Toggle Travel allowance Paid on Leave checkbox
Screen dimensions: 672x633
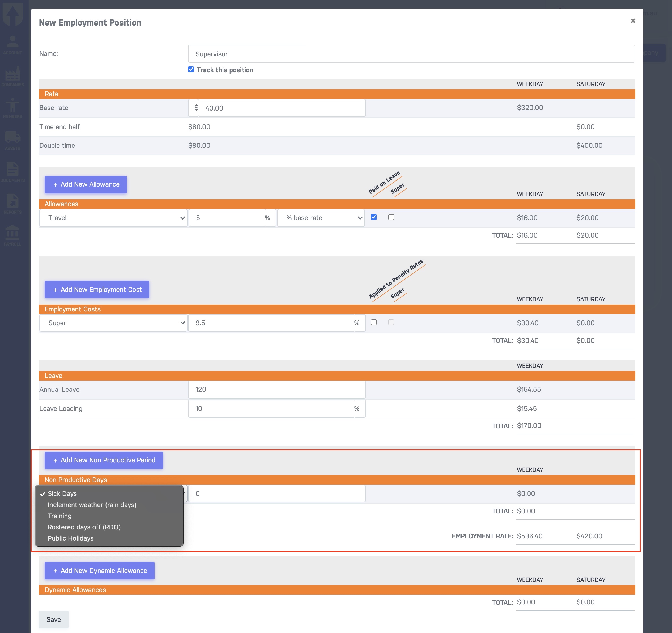click(x=373, y=217)
